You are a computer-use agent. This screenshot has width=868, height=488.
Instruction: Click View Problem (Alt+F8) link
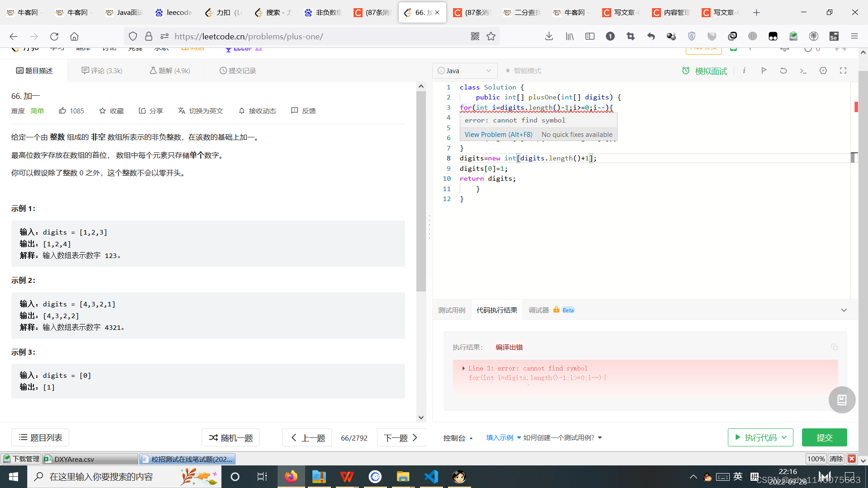(498, 135)
